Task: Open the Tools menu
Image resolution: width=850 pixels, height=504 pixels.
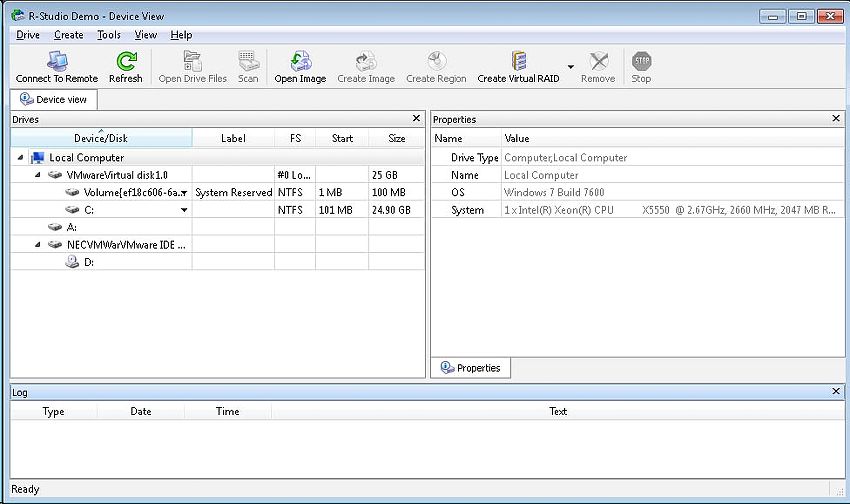Action: (x=109, y=35)
